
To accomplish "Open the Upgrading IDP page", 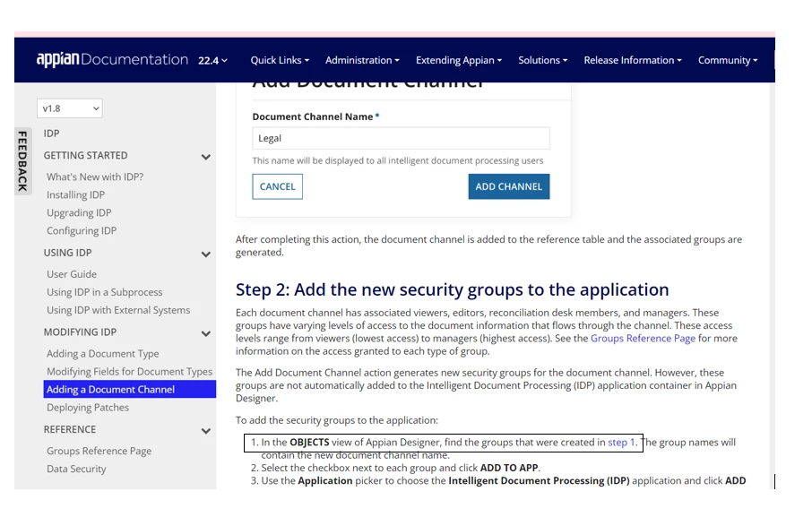I will [79, 212].
